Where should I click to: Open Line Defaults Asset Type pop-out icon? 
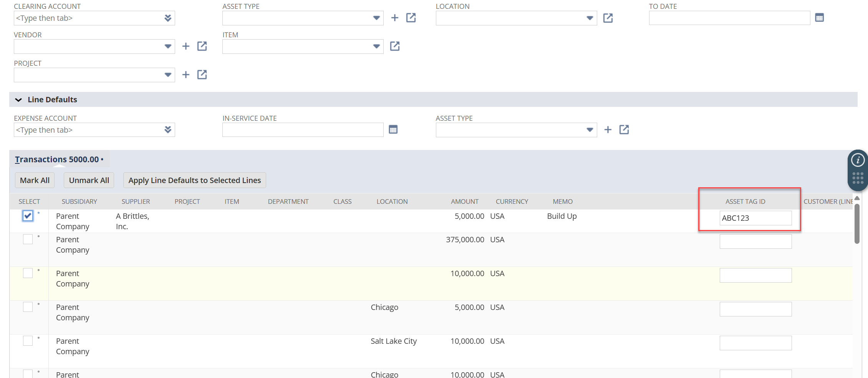click(624, 130)
